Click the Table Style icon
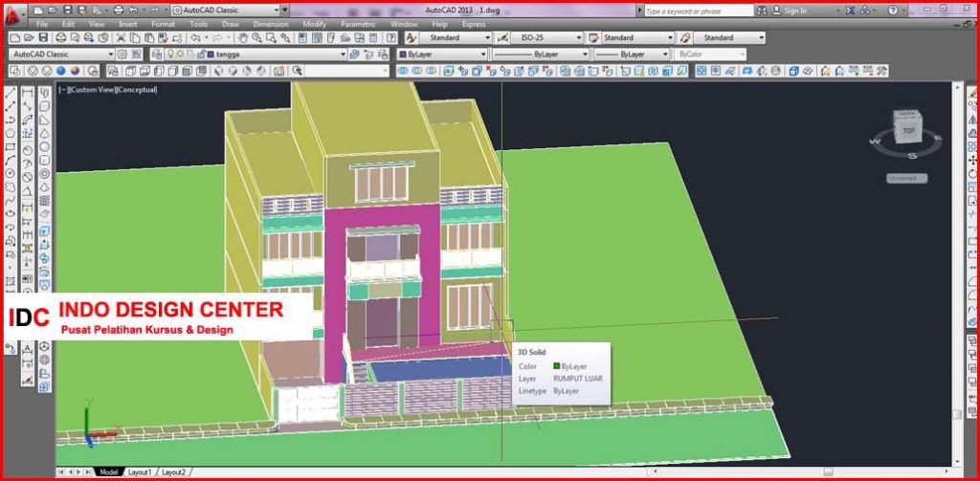The height and width of the screenshot is (481, 980). [x=593, y=38]
